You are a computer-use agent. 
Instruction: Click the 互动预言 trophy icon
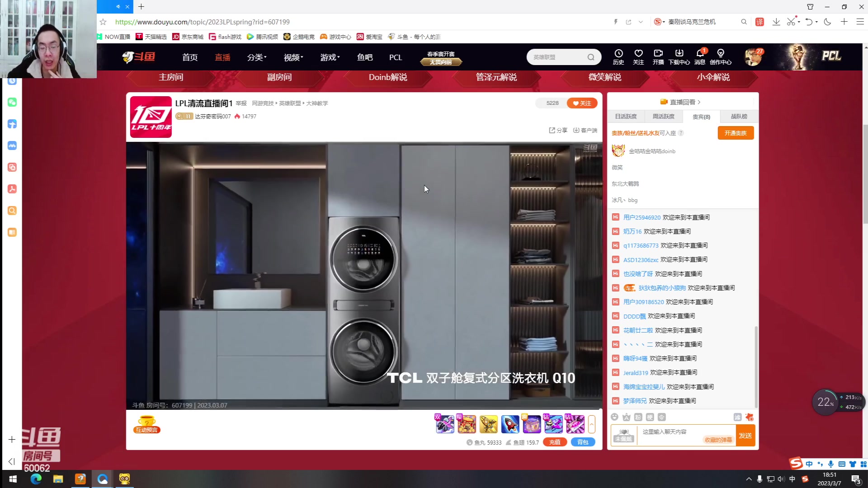click(147, 424)
